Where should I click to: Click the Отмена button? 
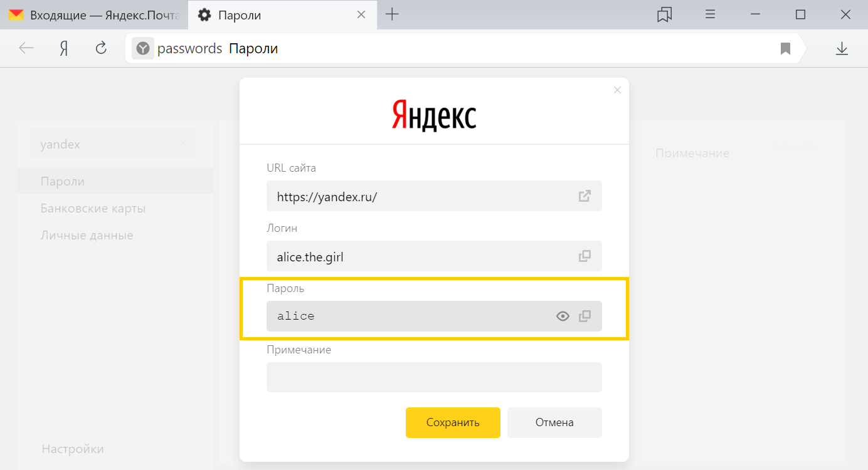pos(554,422)
